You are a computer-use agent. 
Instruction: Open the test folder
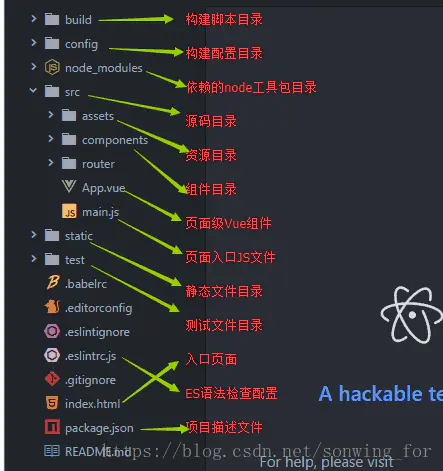click(x=75, y=260)
